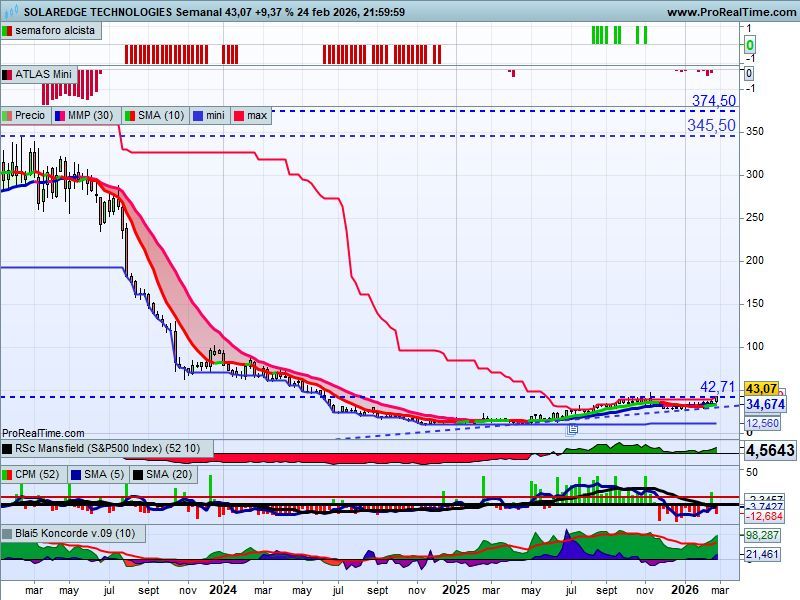Image resolution: width=800 pixels, height=600 pixels.
Task: Click the small note icon on the price chart
Action: (x=572, y=429)
